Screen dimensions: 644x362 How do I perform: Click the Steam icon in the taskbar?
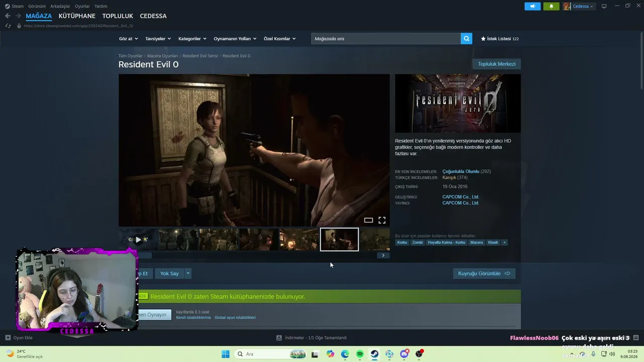(375, 354)
